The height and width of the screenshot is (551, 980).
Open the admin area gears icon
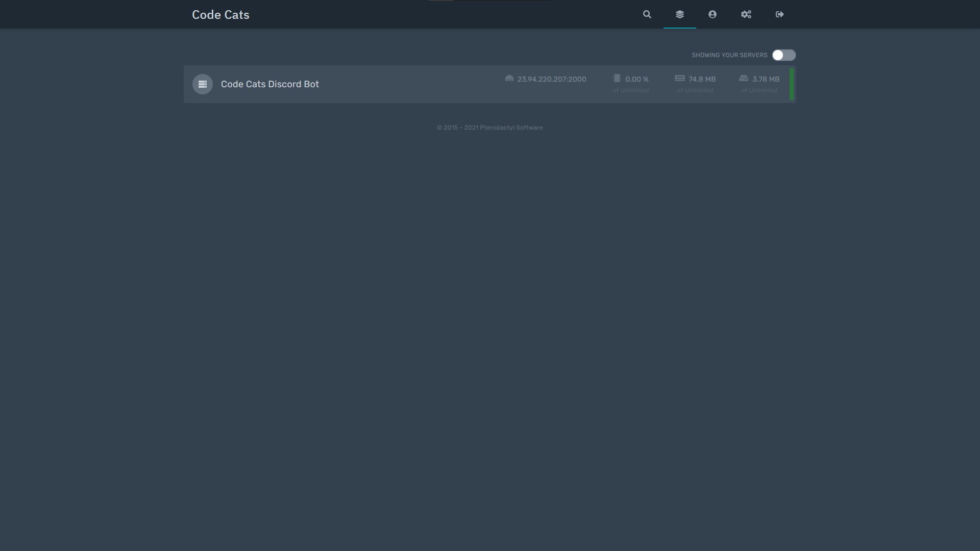[x=746, y=14]
